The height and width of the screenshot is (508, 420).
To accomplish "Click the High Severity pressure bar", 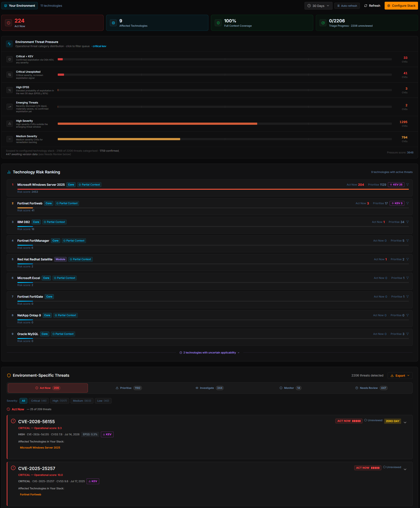I will [157, 124].
